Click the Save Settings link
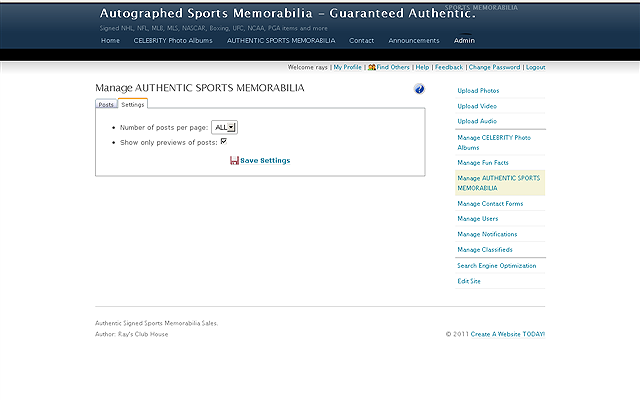The image size is (640, 400). point(265,160)
